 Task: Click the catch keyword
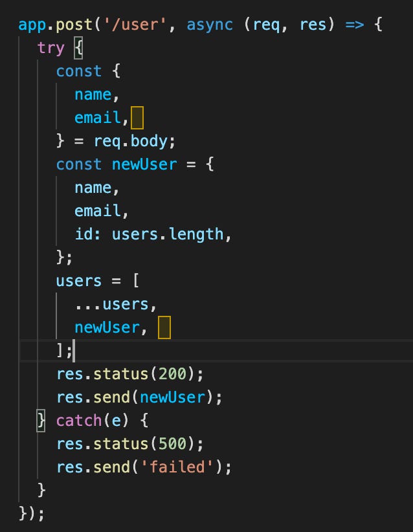[79, 421]
